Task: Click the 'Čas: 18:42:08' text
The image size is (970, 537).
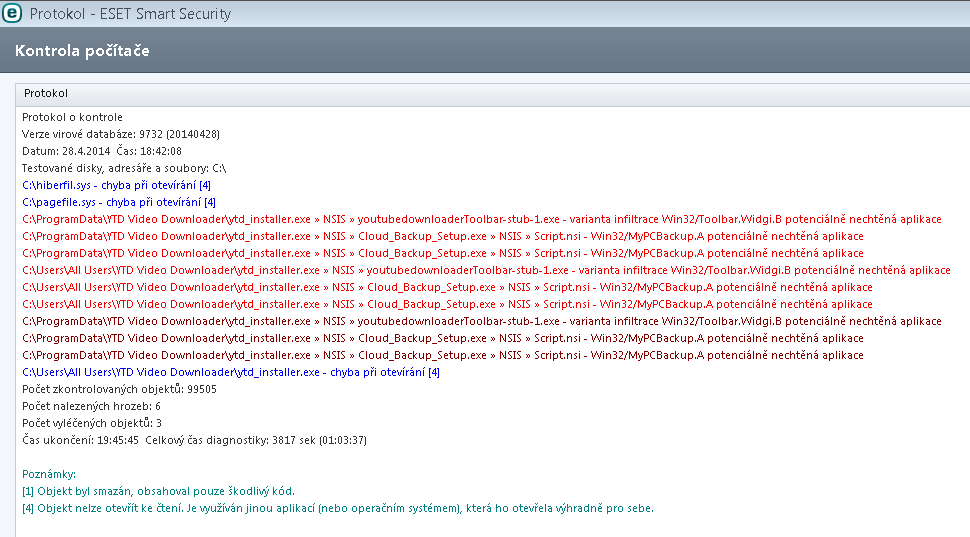Action: (149, 151)
